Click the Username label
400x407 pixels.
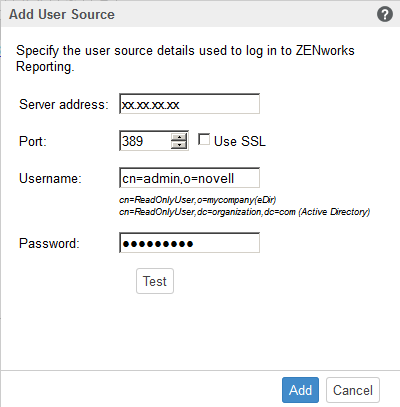pyautogui.click(x=50, y=178)
